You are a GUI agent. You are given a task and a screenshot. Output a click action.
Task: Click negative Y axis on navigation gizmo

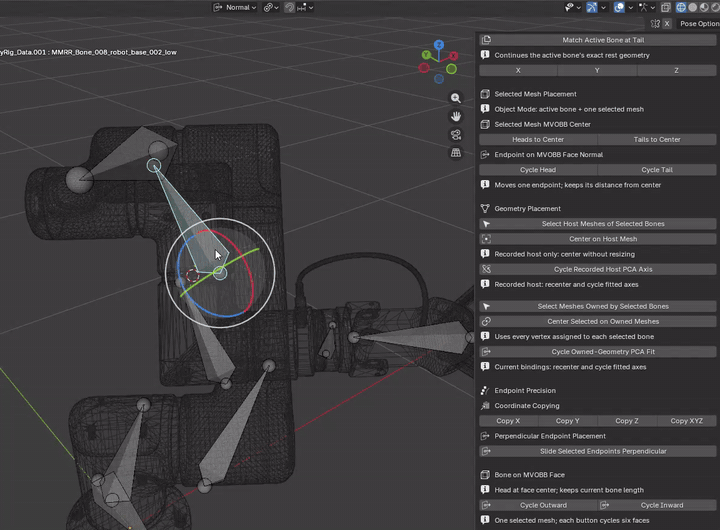tap(451, 69)
